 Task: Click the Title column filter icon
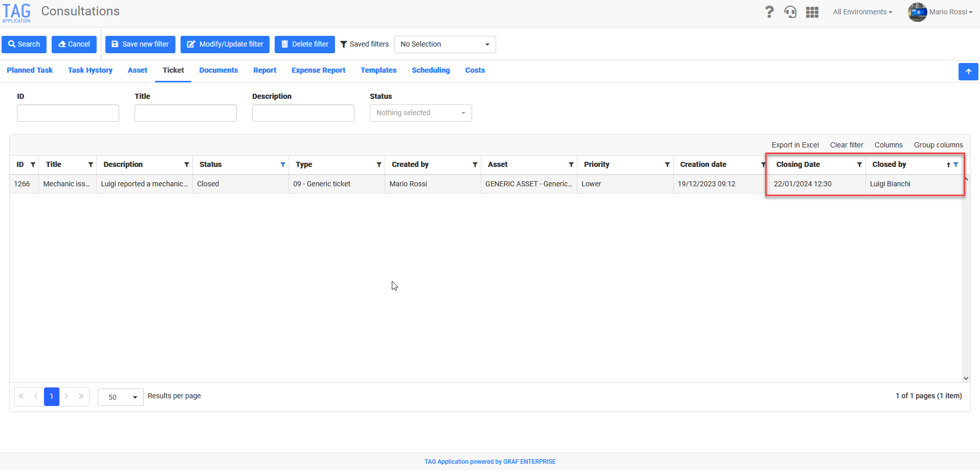coord(91,165)
